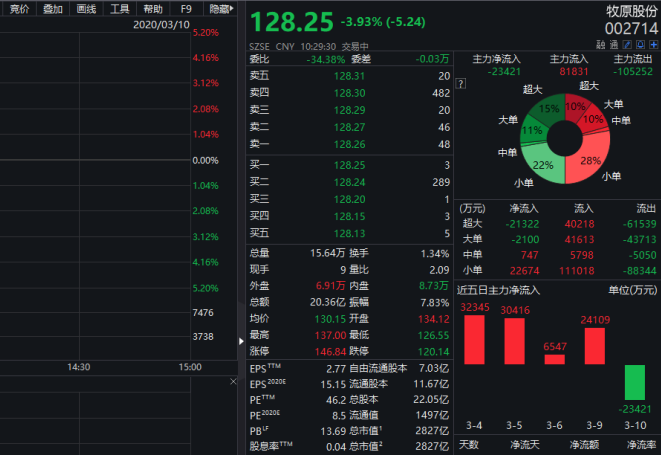Click the pencil note icon beside 融 通

click(627, 46)
